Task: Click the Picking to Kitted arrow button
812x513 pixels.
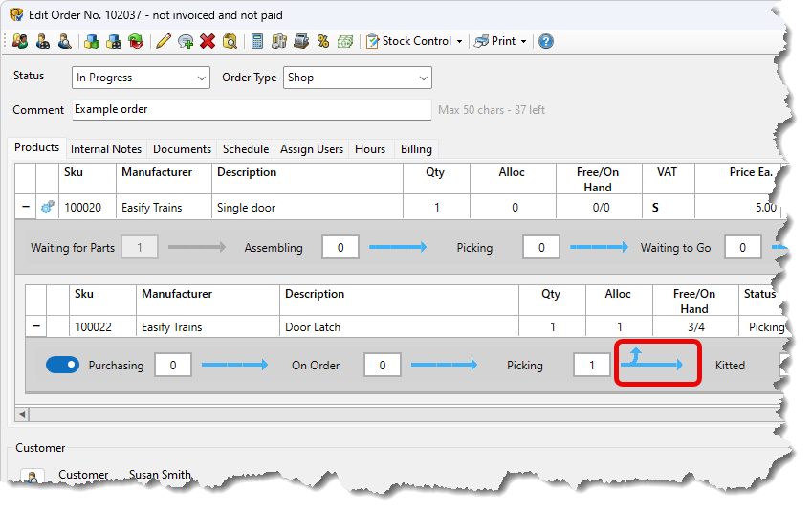Action: pyautogui.click(x=656, y=364)
